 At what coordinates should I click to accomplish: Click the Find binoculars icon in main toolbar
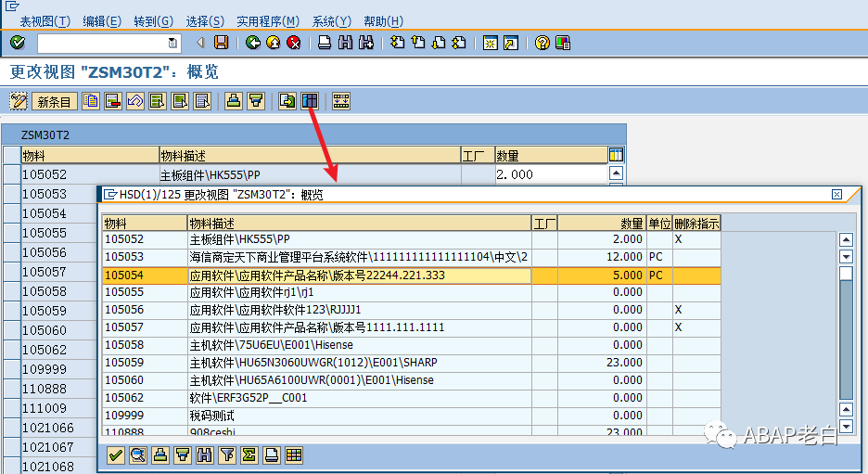pyautogui.click(x=345, y=42)
